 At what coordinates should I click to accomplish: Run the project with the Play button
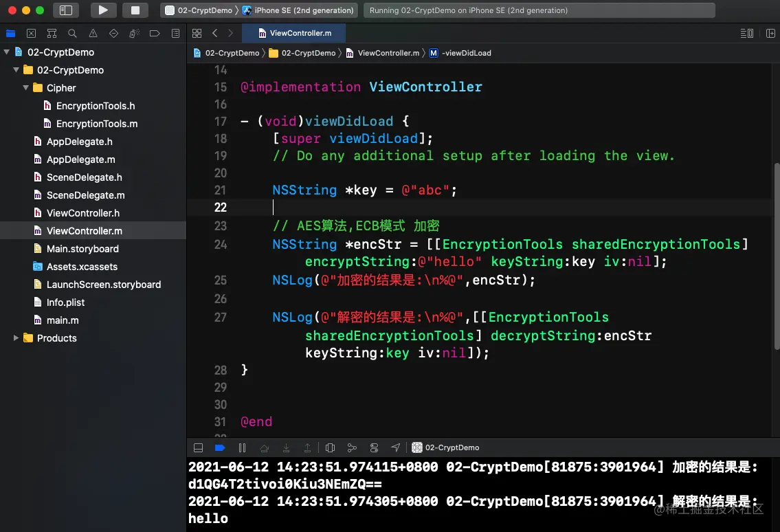point(103,10)
